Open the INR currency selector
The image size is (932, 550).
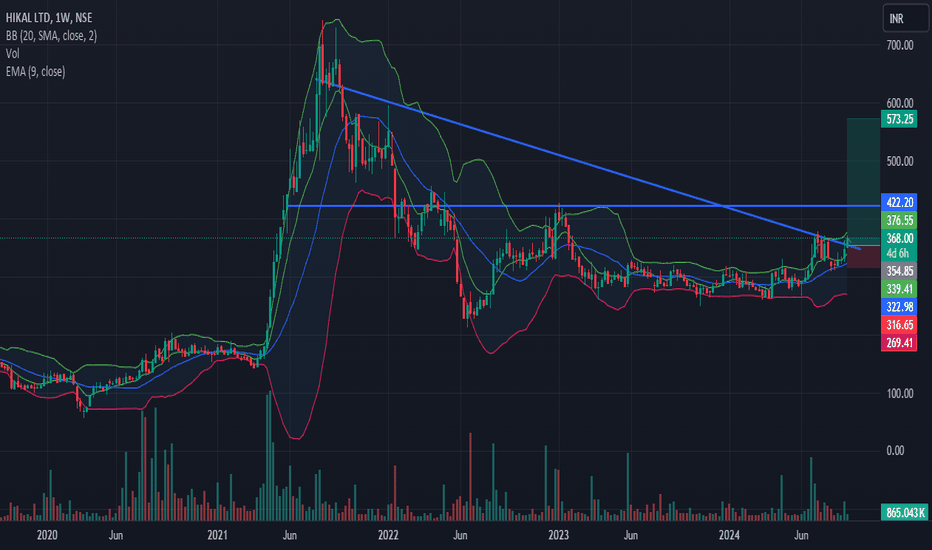point(905,18)
